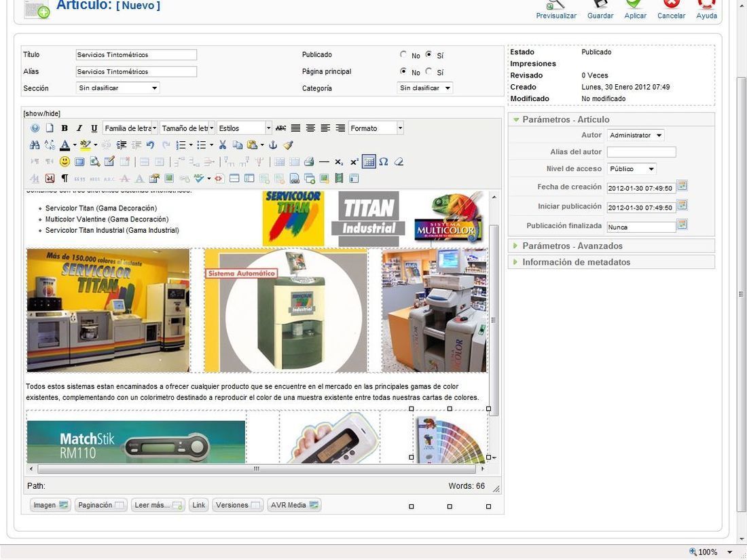Screen dimensions: 747x560
Task: Apply underline formatting
Action: pos(94,128)
